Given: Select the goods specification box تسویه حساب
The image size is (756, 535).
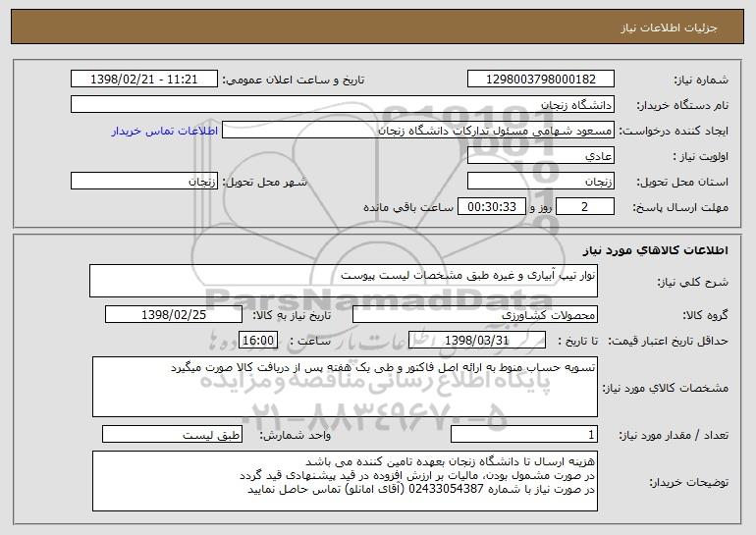Looking at the screenshot, I should click(345, 387).
